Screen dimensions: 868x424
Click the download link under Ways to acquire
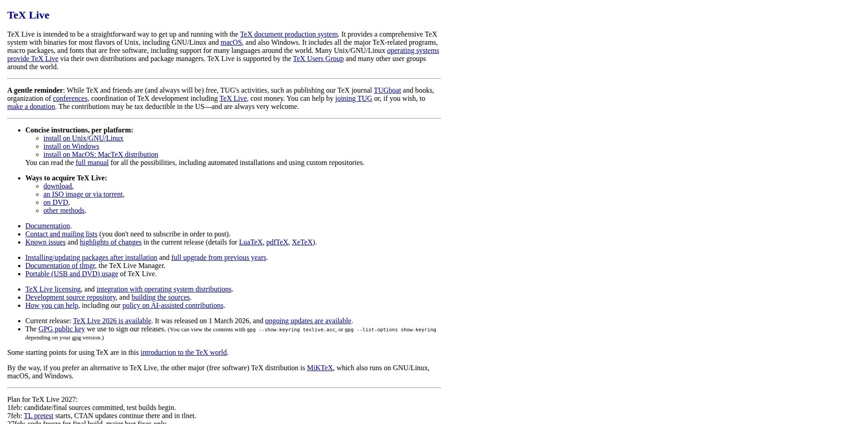(57, 186)
